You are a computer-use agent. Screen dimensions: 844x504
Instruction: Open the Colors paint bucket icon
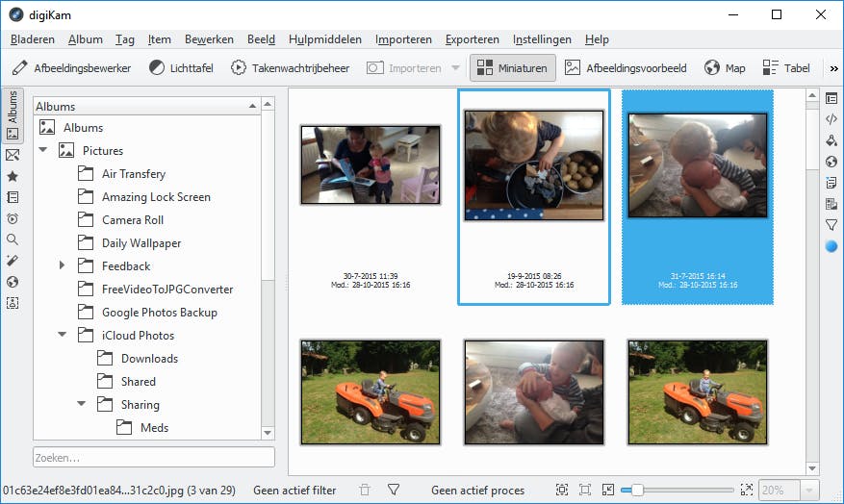click(x=831, y=140)
